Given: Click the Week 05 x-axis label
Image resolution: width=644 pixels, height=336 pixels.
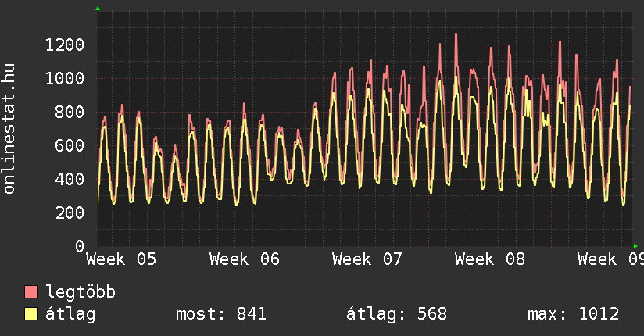Looking at the screenshot, I should click(121, 259).
